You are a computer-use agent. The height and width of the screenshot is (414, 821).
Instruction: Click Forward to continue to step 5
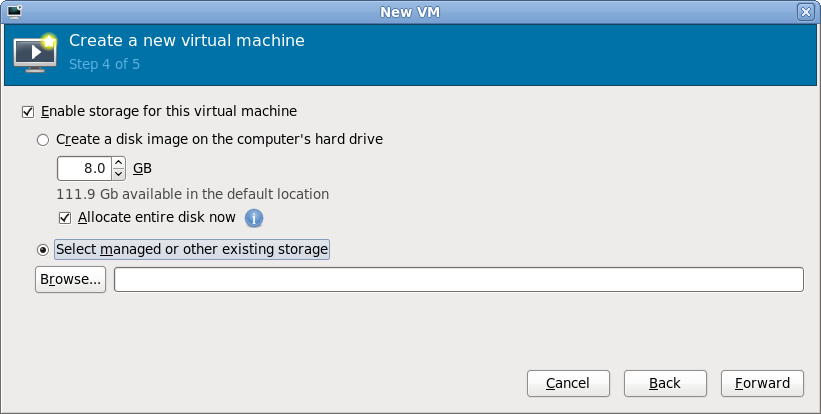(762, 383)
